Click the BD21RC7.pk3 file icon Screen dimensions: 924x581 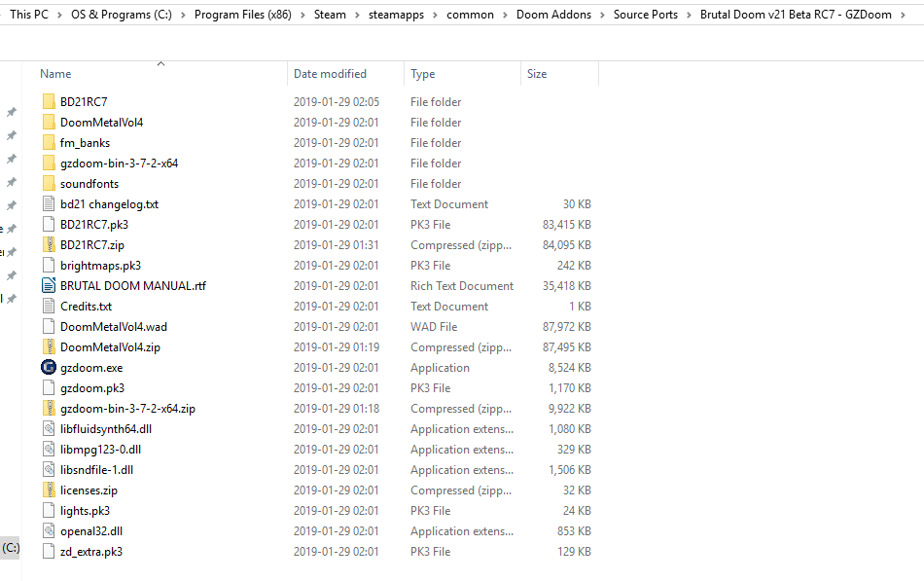49,224
